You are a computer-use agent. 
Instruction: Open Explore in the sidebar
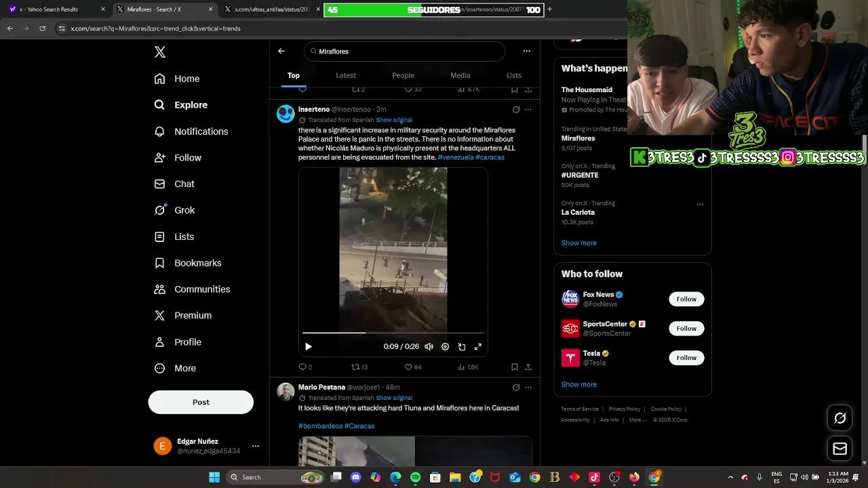click(x=181, y=105)
